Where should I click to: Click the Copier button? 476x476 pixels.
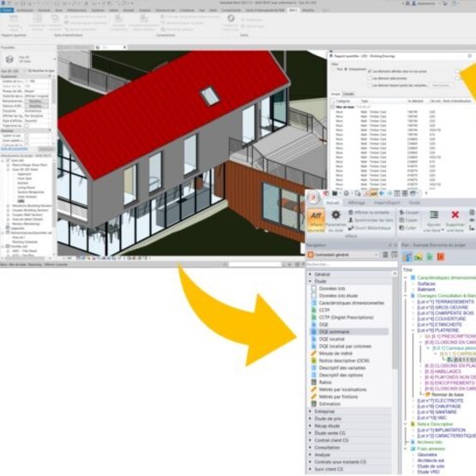tap(408, 220)
